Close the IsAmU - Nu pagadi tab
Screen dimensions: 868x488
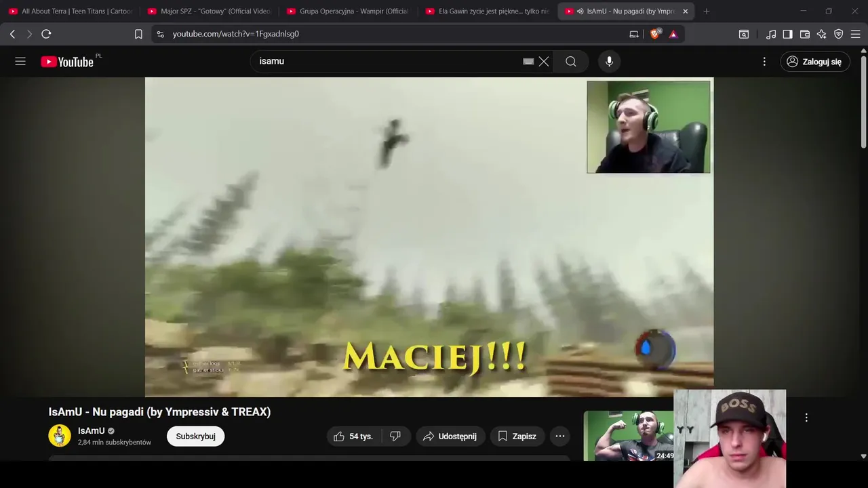point(685,11)
